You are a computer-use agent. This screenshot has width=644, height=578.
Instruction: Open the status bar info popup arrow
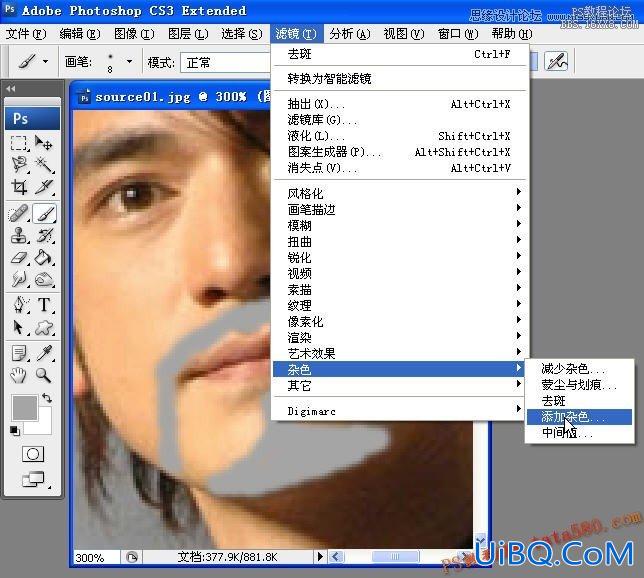pos(320,557)
